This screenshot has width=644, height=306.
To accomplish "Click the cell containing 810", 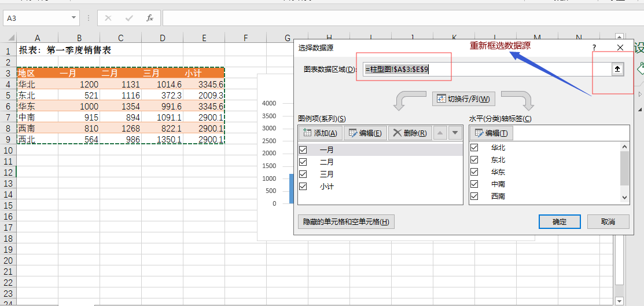I will pos(79,129).
